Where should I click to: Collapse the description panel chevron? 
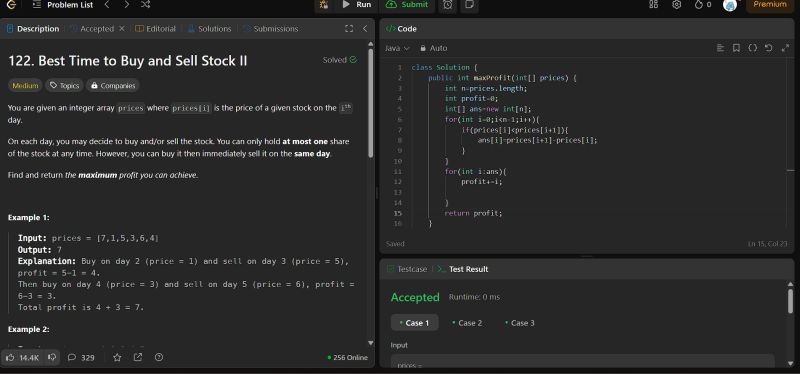365,29
